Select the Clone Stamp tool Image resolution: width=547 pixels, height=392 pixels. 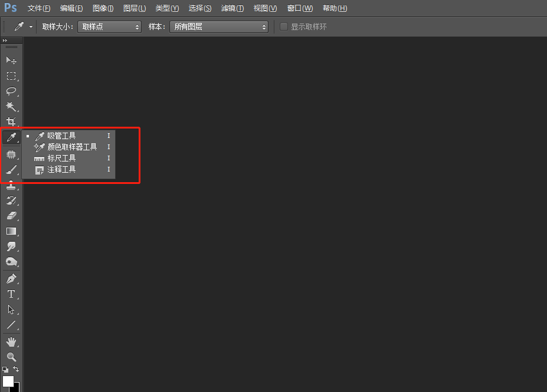pyautogui.click(x=11, y=185)
